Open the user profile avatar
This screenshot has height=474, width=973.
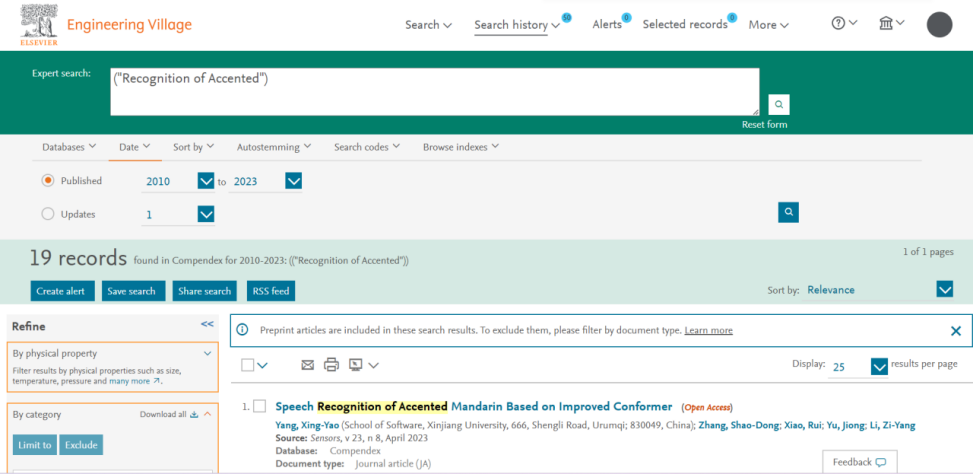point(939,24)
